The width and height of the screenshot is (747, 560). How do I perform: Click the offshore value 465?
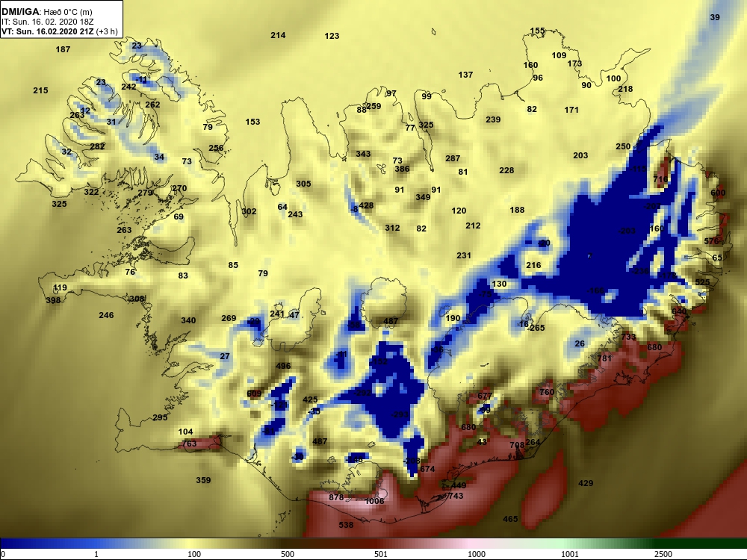pyautogui.click(x=510, y=519)
